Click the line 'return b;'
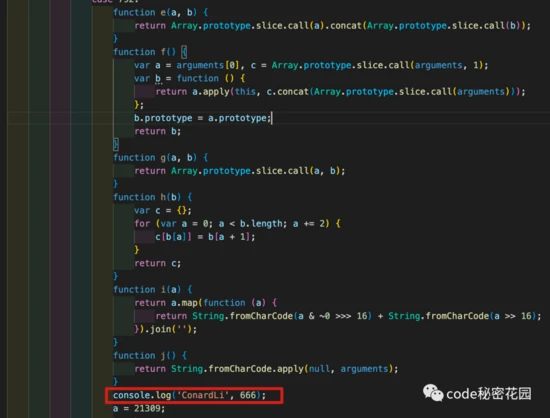Viewport: 550px width, 418px height. click(x=157, y=132)
